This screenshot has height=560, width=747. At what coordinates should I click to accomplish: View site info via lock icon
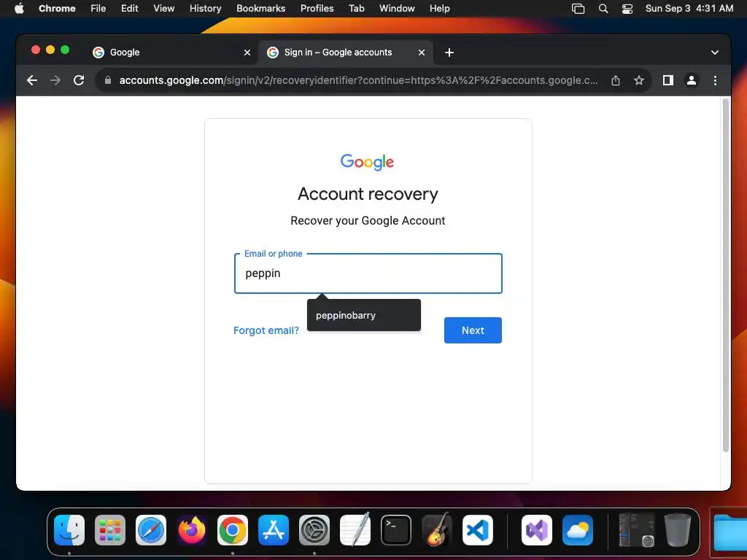tap(108, 80)
